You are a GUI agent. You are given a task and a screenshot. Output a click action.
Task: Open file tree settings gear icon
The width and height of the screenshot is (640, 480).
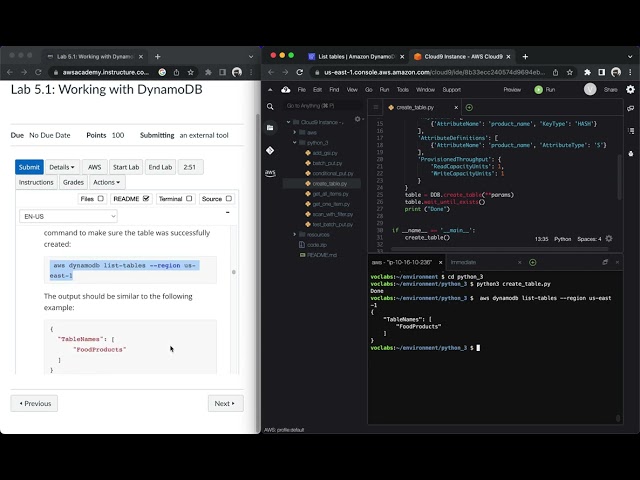358,119
